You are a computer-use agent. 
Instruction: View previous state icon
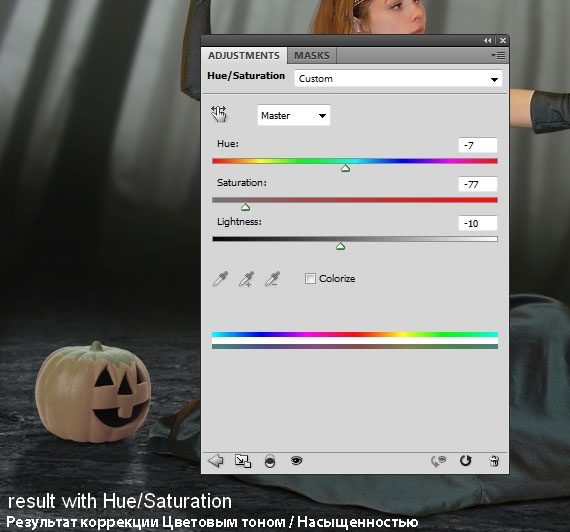(438, 461)
